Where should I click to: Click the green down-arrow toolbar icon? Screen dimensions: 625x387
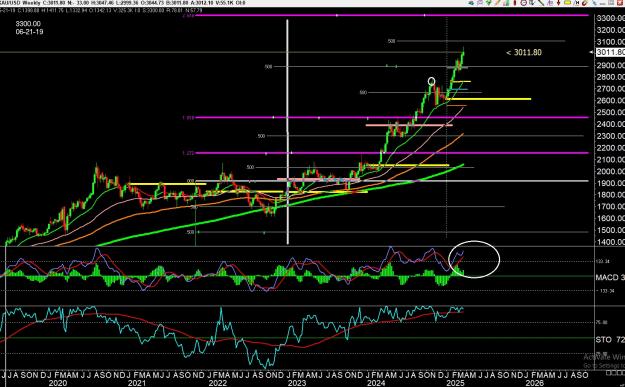point(488,3)
